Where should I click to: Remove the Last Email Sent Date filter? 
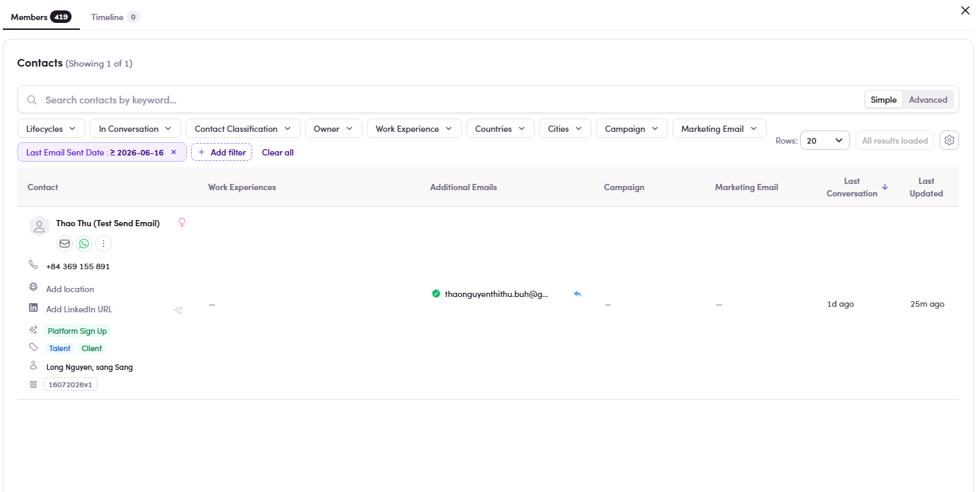click(174, 152)
